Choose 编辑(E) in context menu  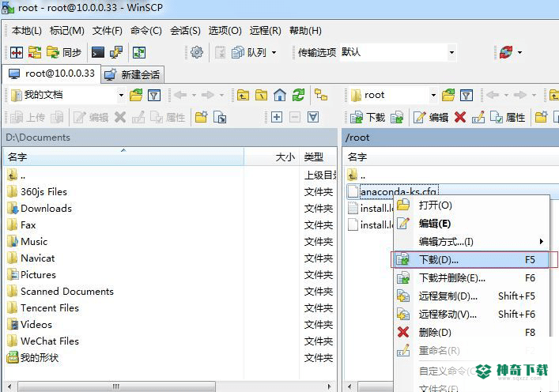[470, 224]
